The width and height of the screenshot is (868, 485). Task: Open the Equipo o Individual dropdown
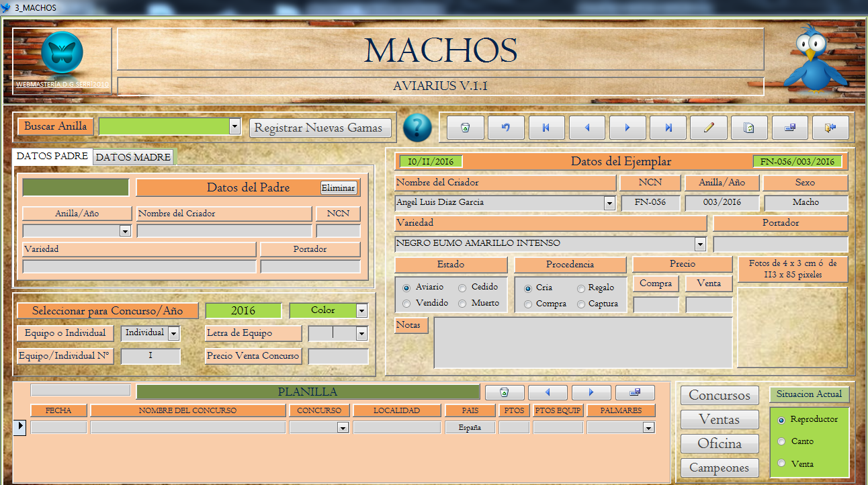click(174, 333)
